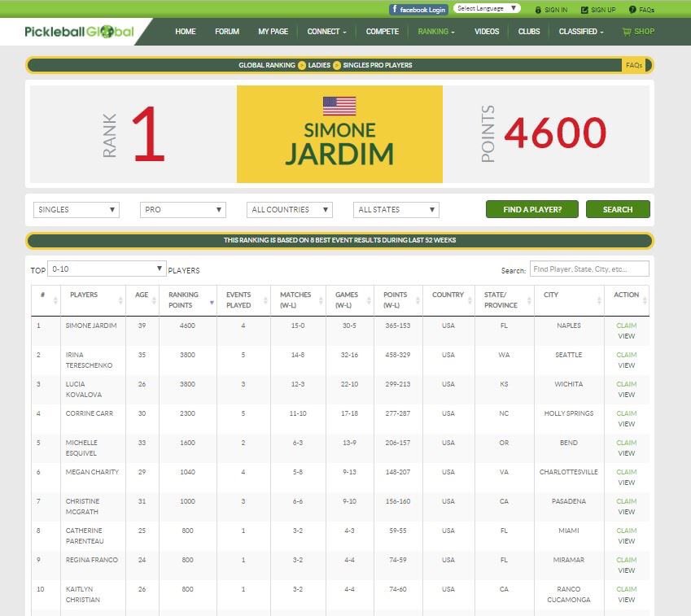Sort by the # column header
The height and width of the screenshot is (616, 691).
coord(46,300)
